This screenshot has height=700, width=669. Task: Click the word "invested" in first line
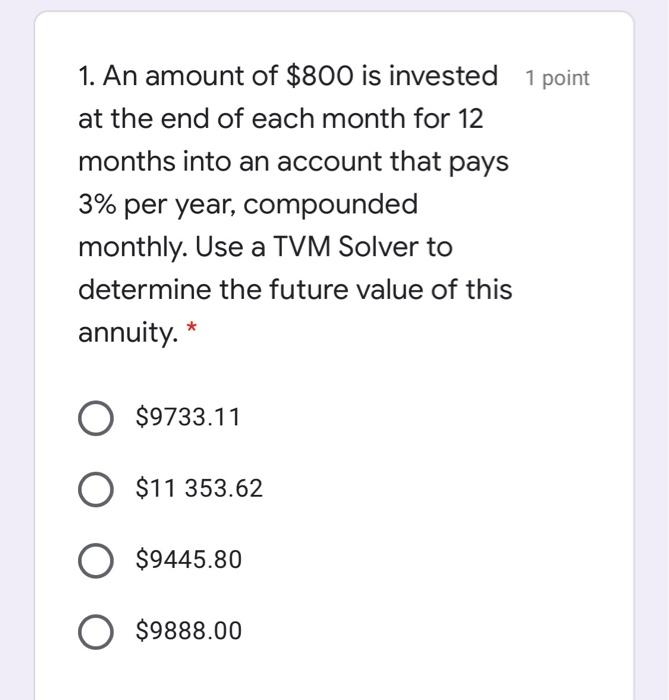click(443, 75)
